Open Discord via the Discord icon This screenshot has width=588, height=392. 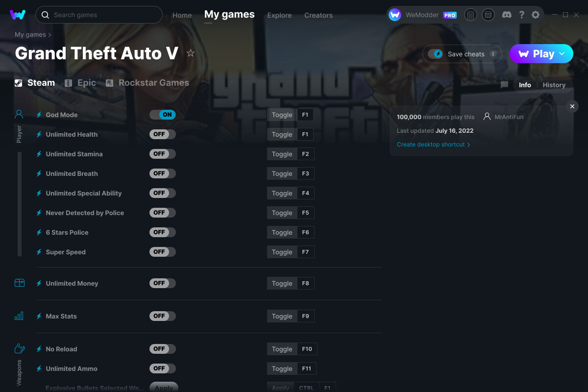pyautogui.click(x=507, y=15)
